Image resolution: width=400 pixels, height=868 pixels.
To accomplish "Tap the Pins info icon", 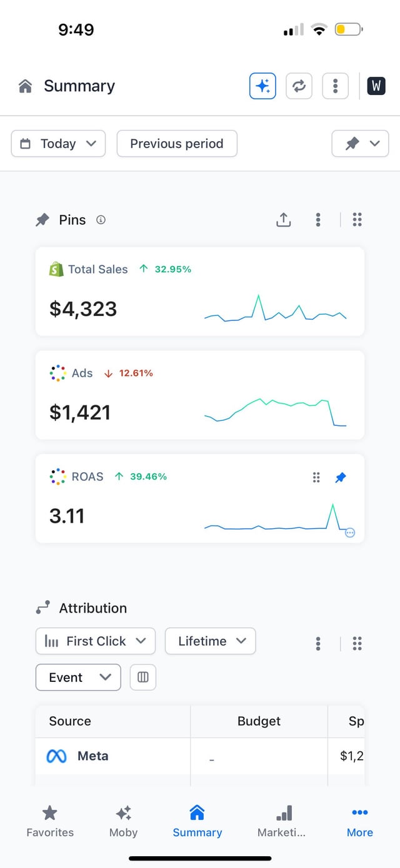I will pos(101,220).
